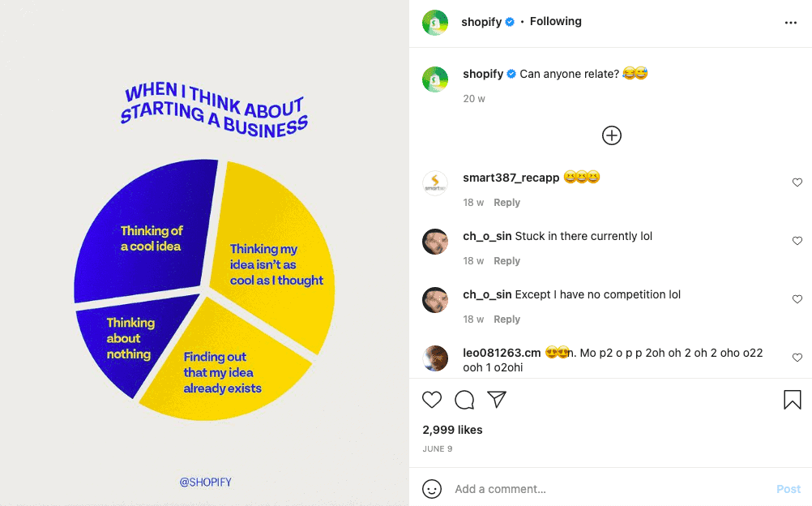View the 2,999 likes list

point(452,430)
